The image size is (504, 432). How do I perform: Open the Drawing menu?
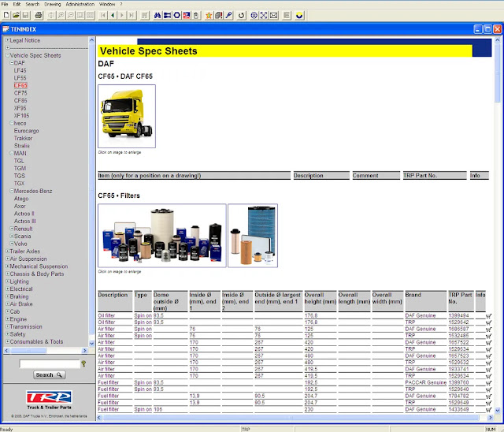pyautogui.click(x=53, y=4)
